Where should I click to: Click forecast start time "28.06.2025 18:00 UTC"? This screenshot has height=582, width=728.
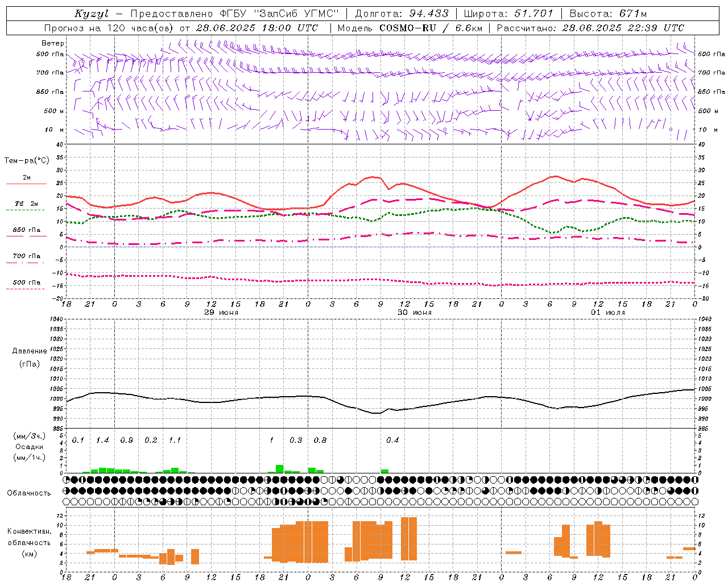tap(257, 28)
